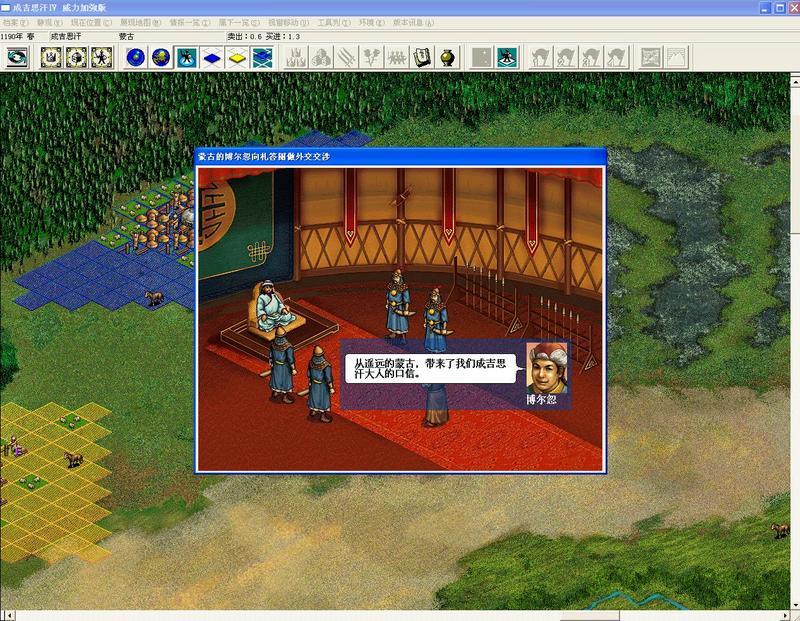The height and width of the screenshot is (621, 800).
Task: Click the horizontal scrollbar left arrow
Action: point(9,616)
